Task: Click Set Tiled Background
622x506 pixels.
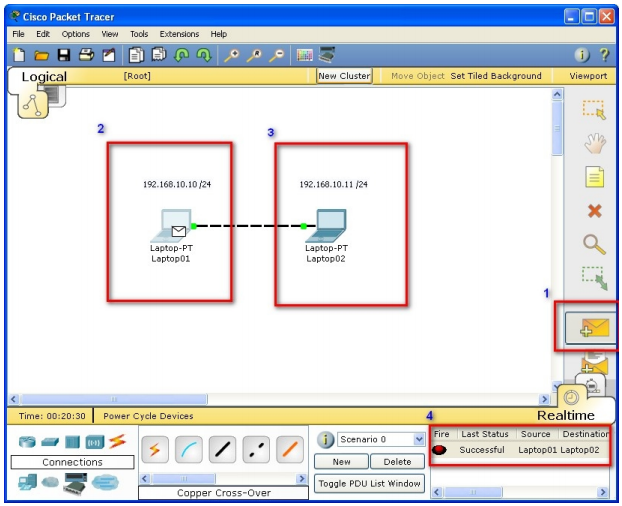Action: tap(496, 76)
